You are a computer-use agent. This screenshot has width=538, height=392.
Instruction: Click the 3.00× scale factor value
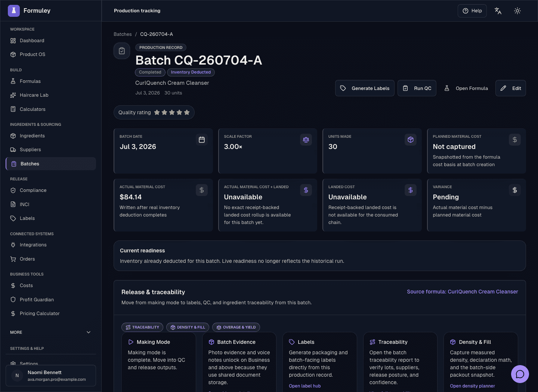tap(233, 147)
